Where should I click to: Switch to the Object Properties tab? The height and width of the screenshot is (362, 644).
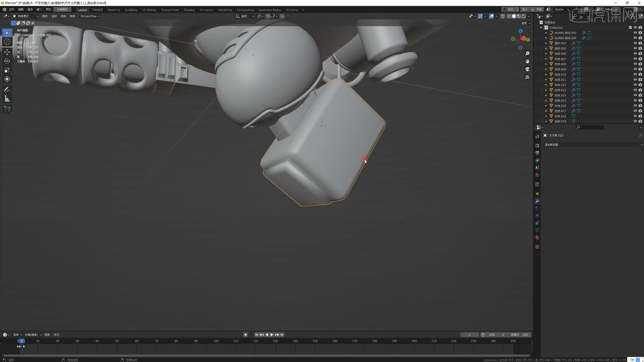coord(537,193)
